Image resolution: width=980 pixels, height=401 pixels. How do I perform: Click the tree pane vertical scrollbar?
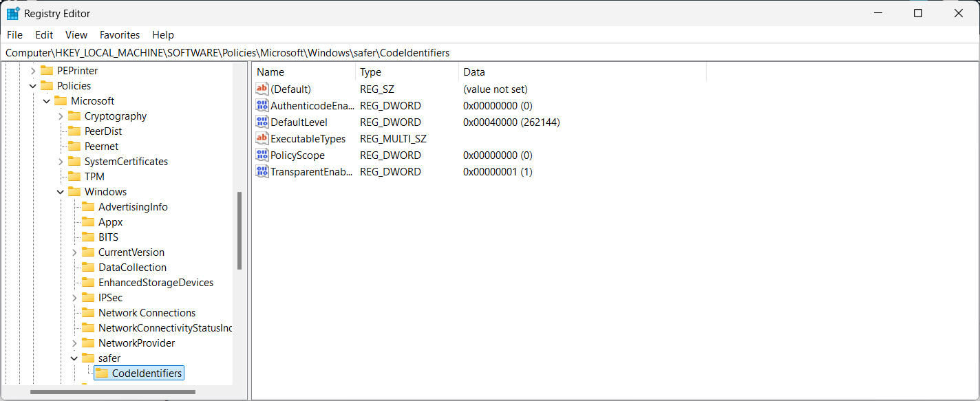click(239, 230)
